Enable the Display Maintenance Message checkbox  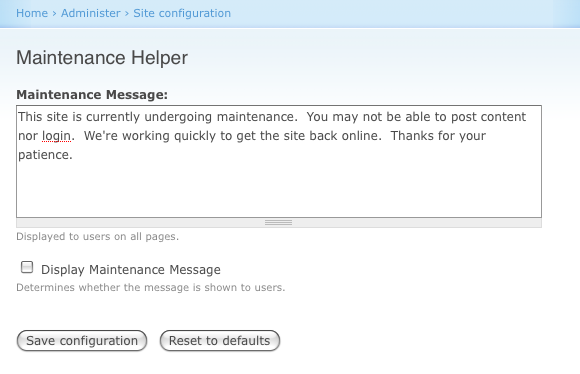coord(27,267)
